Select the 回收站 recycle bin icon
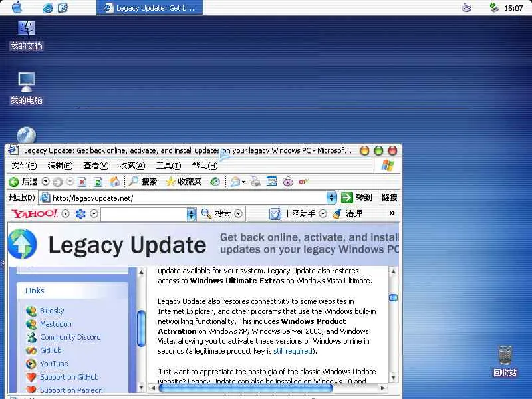The height and width of the screenshot is (399, 532). tap(505, 362)
